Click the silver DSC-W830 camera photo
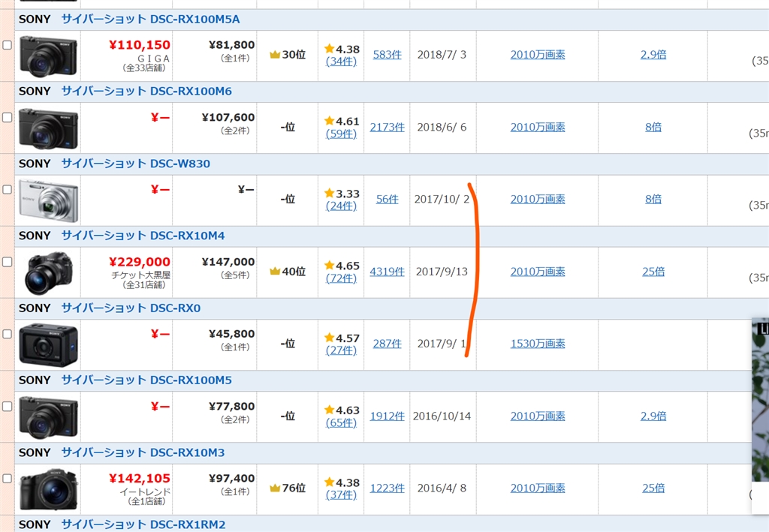This screenshot has height=532, width=769. (x=48, y=200)
